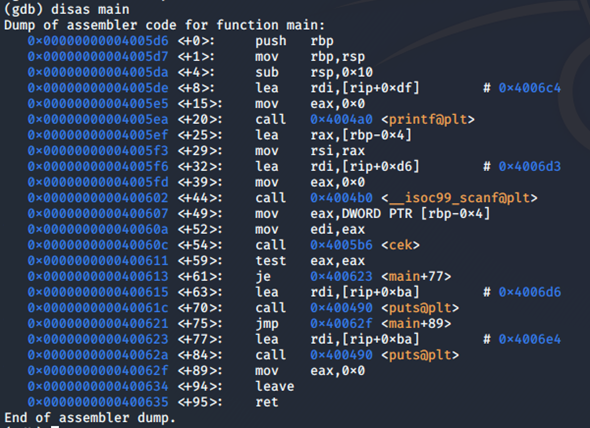Viewport: 590px width, 428px height.
Task: Select 'rdi,[rip+0xdf]' operand
Action: pos(365,88)
